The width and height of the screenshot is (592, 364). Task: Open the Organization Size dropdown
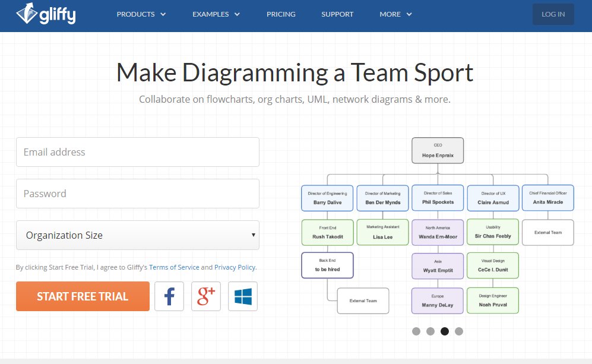[138, 235]
